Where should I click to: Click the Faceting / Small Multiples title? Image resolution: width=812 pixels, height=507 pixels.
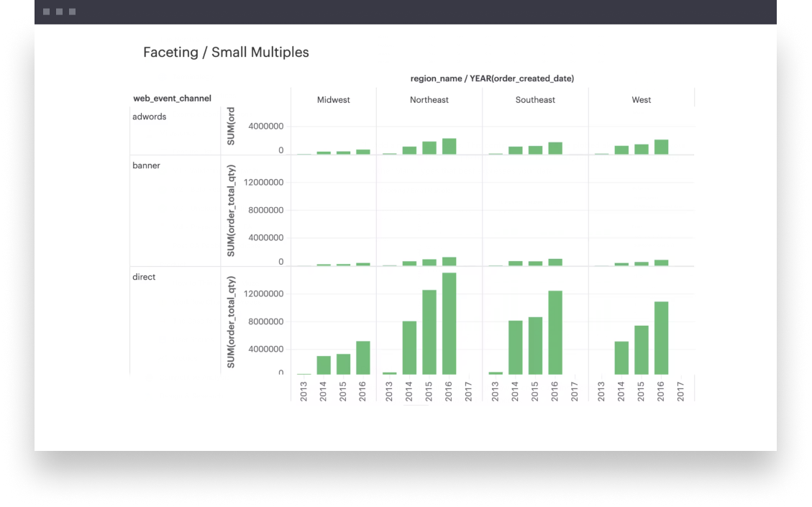226,52
